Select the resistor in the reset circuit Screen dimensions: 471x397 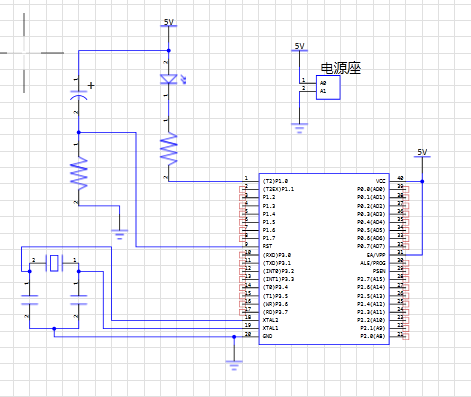click(79, 174)
